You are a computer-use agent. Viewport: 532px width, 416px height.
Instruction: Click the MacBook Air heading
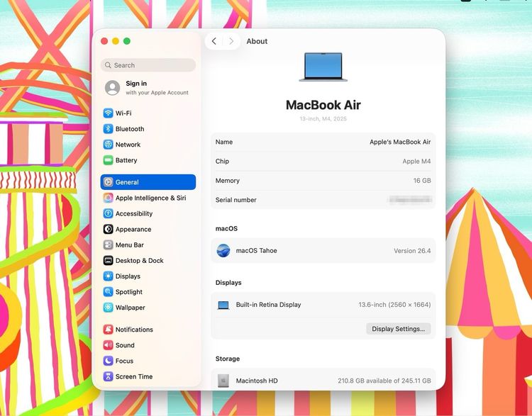click(x=323, y=105)
